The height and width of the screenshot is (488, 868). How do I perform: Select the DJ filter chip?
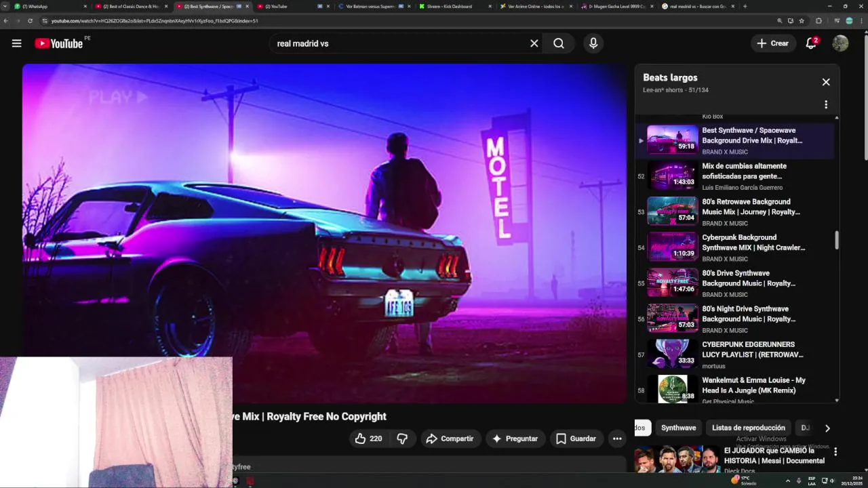804,428
